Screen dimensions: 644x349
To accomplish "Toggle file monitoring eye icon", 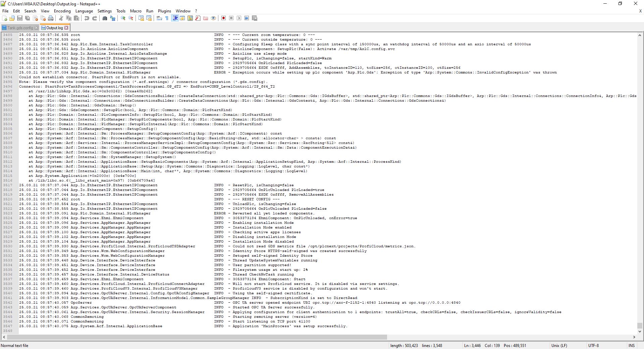I will pos(213,18).
